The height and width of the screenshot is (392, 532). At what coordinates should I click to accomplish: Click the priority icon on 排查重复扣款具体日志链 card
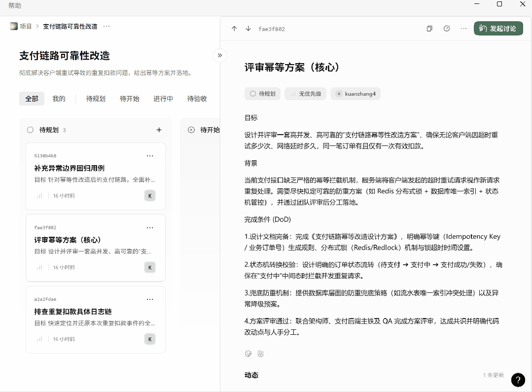[x=39, y=339]
